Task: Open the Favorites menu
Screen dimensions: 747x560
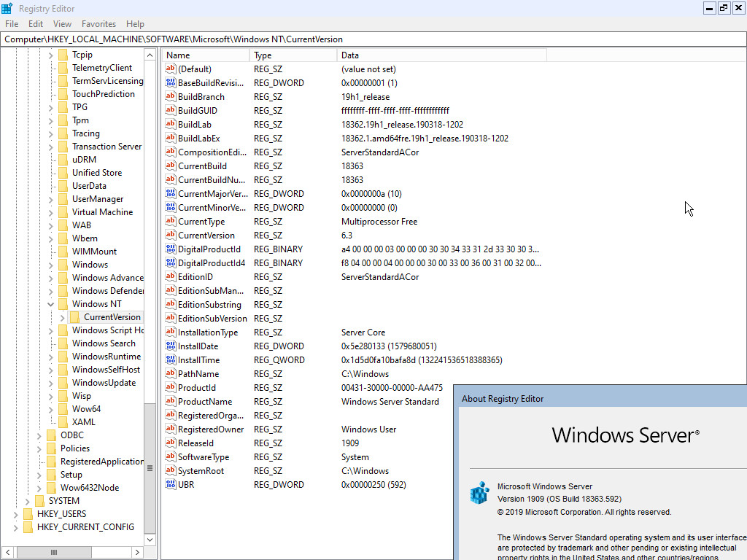Action: [98, 24]
